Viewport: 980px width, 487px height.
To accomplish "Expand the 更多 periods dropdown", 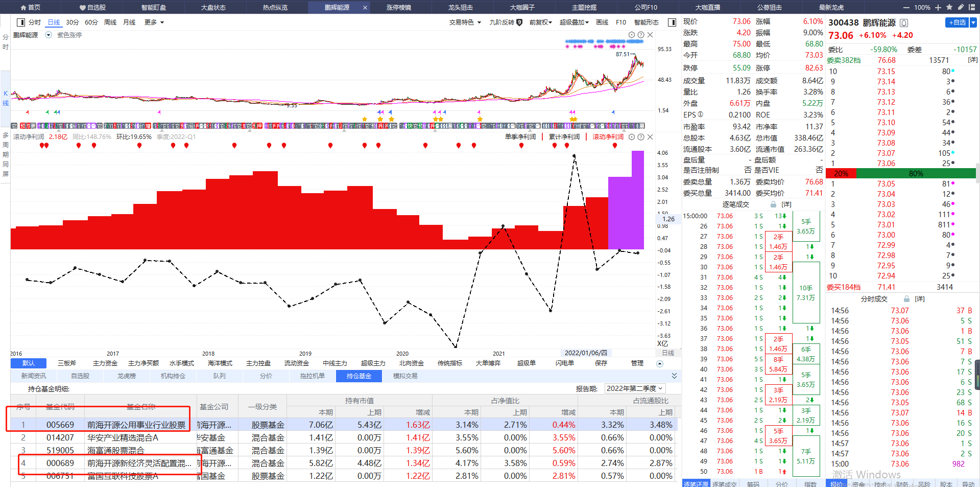I will click(154, 22).
